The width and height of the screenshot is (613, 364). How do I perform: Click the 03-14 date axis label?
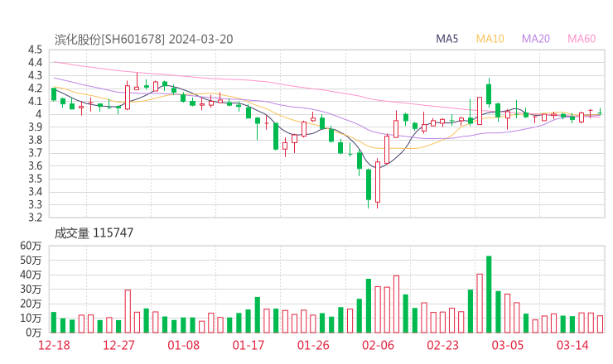pos(572,345)
